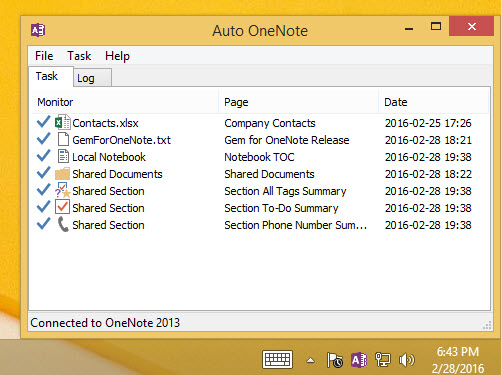Click the blank file icon beside GemForOneNote.txt
The height and width of the screenshot is (375, 502).
pyautogui.click(x=63, y=139)
